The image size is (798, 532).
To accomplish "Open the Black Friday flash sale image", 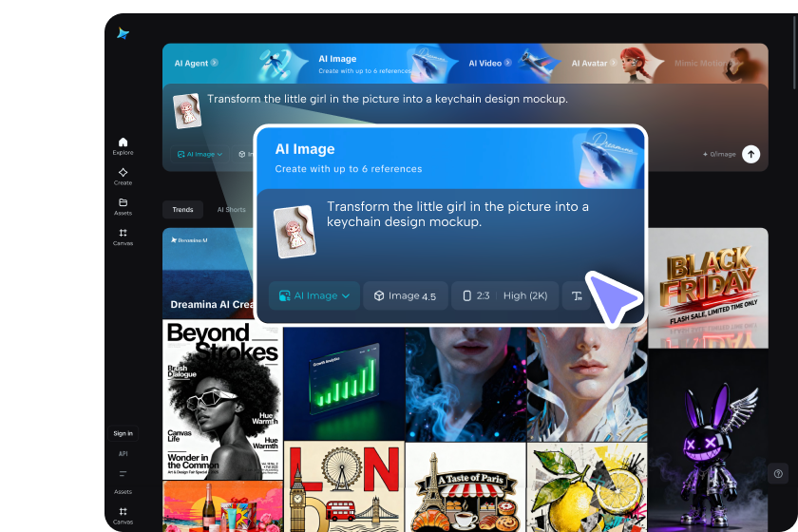I will pos(708,288).
